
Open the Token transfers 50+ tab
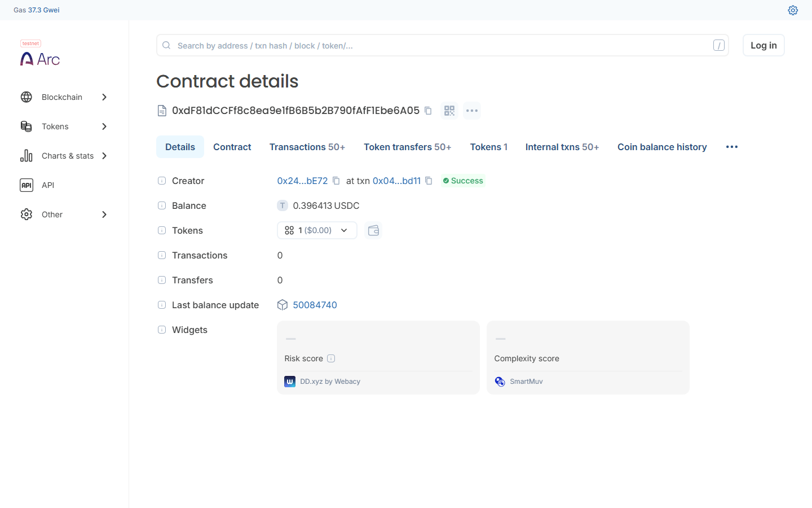pyautogui.click(x=408, y=147)
